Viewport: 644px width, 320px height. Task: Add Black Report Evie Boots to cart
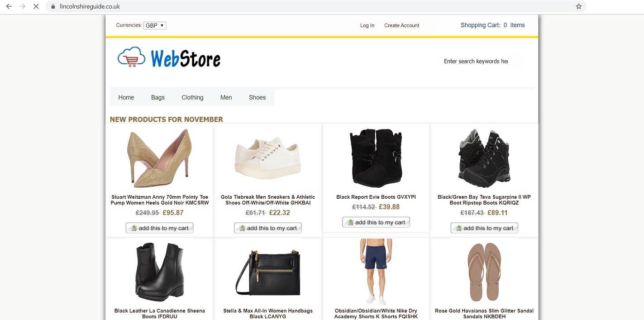(x=376, y=222)
